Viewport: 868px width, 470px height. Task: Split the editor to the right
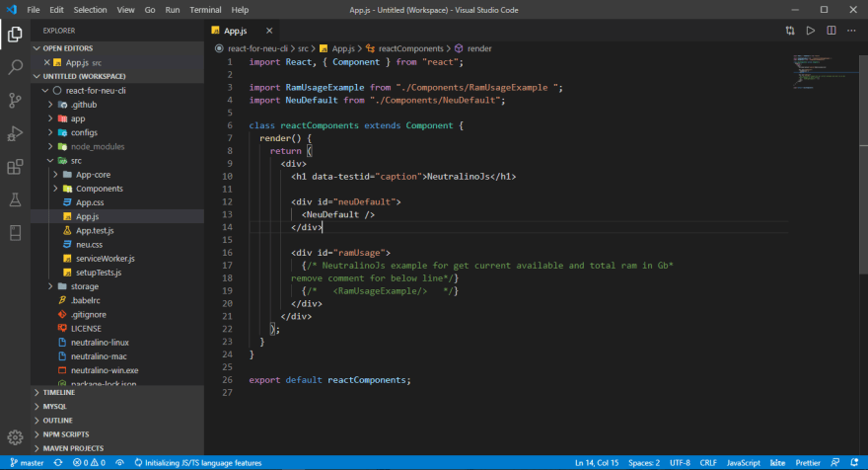coord(831,31)
